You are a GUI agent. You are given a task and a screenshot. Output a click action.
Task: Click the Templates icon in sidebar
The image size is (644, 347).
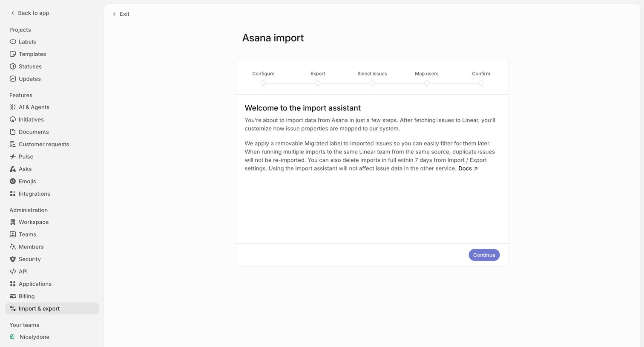tap(13, 54)
